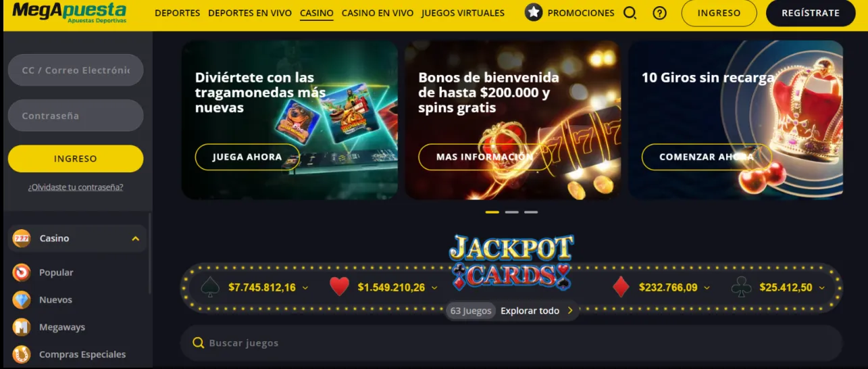The image size is (868, 369).
Task: Open the Deportes en Vivo menu
Action: pyautogui.click(x=250, y=13)
